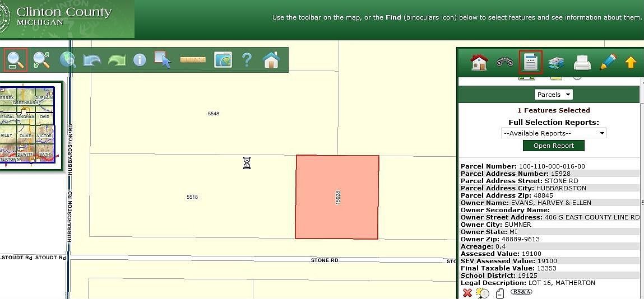Click the binoculars Find icon
The width and height of the screenshot is (644, 299).
[x=504, y=62]
